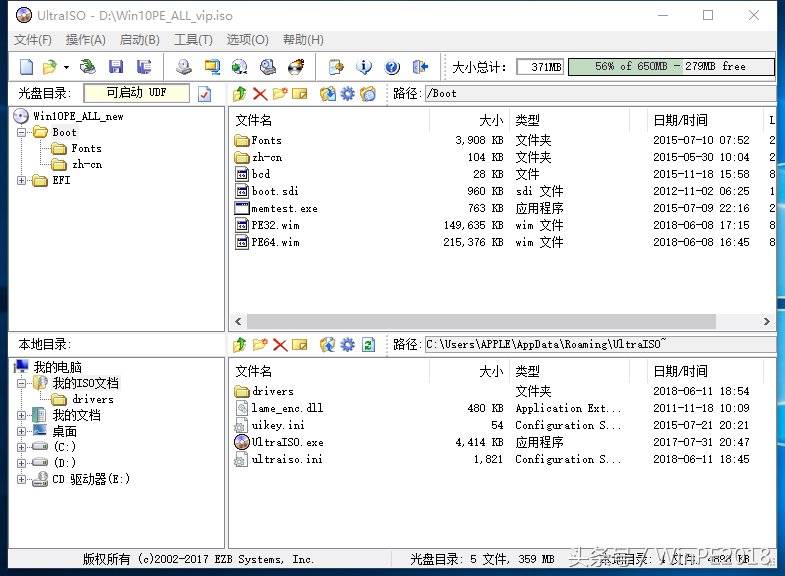This screenshot has height=576, width=785.
Task: Select the PE64.wim file
Action: 275,242
